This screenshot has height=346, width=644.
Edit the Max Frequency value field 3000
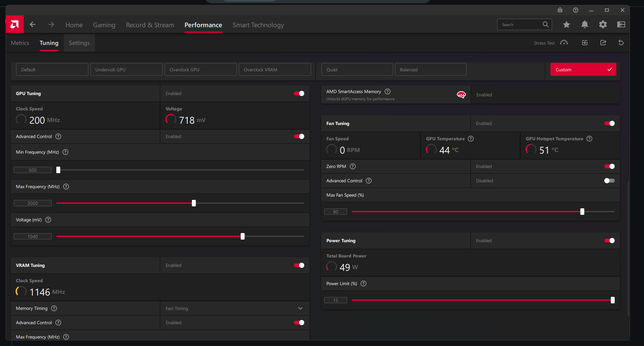coord(33,203)
